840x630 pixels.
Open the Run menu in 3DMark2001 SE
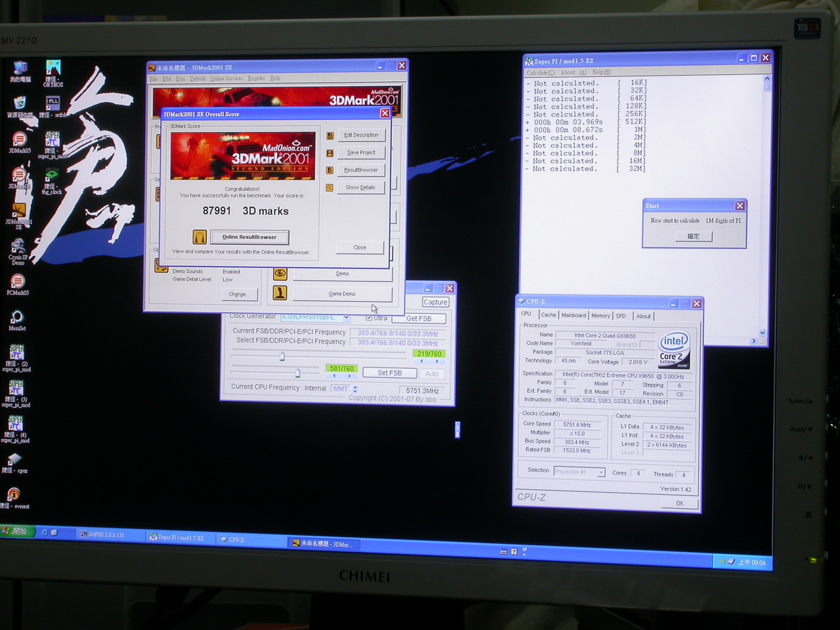coord(180,79)
